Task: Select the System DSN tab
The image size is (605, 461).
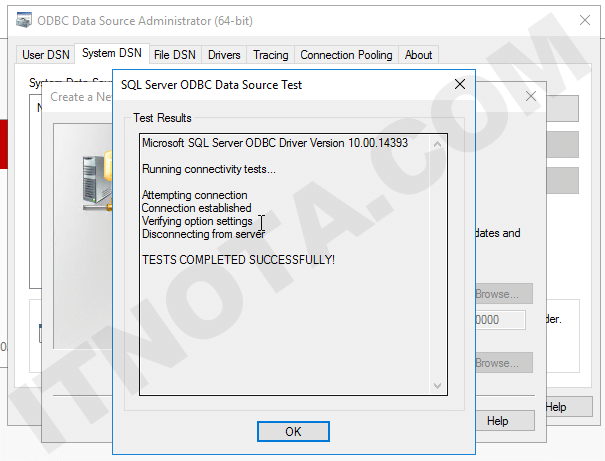Action: tap(112, 54)
